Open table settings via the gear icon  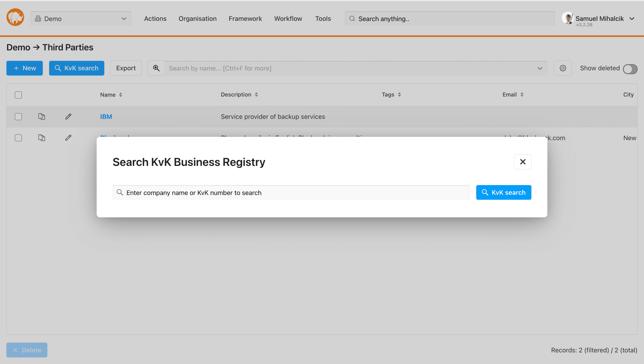click(x=563, y=68)
